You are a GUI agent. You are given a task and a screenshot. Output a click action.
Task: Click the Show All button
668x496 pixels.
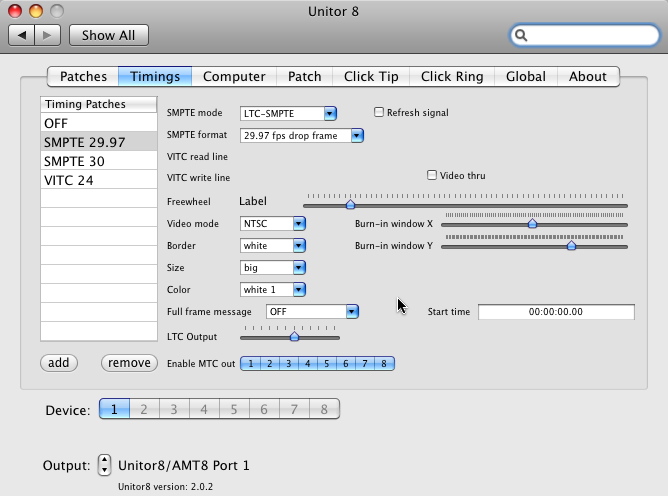coord(109,35)
